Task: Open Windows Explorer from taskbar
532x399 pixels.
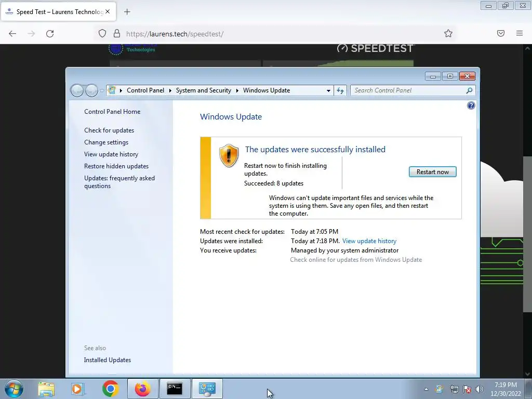Action: tap(46, 389)
